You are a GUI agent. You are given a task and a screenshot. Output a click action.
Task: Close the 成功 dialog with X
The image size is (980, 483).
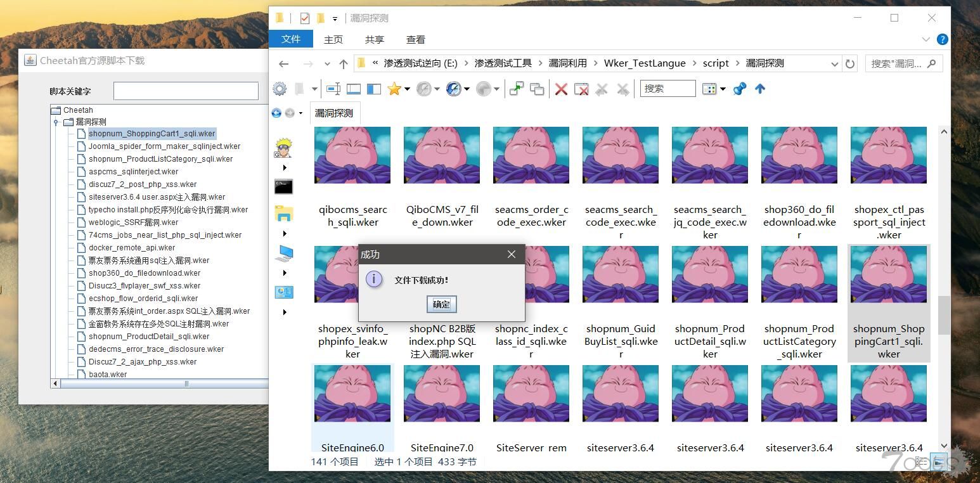click(x=512, y=254)
